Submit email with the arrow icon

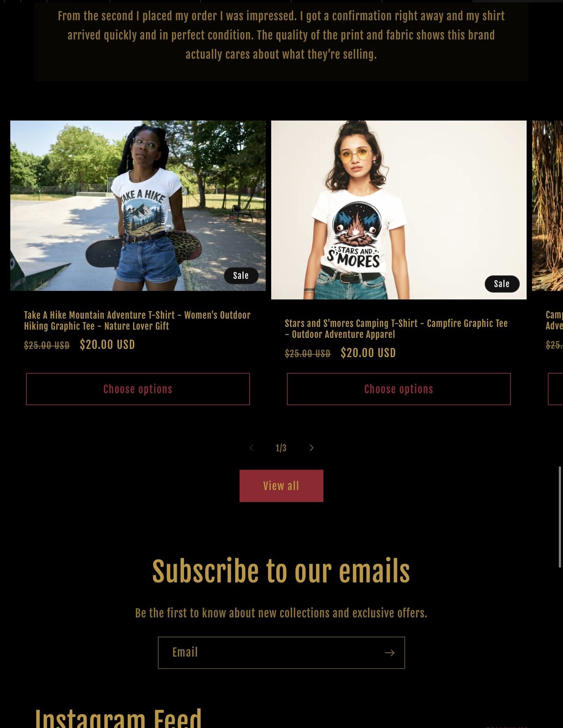click(389, 652)
